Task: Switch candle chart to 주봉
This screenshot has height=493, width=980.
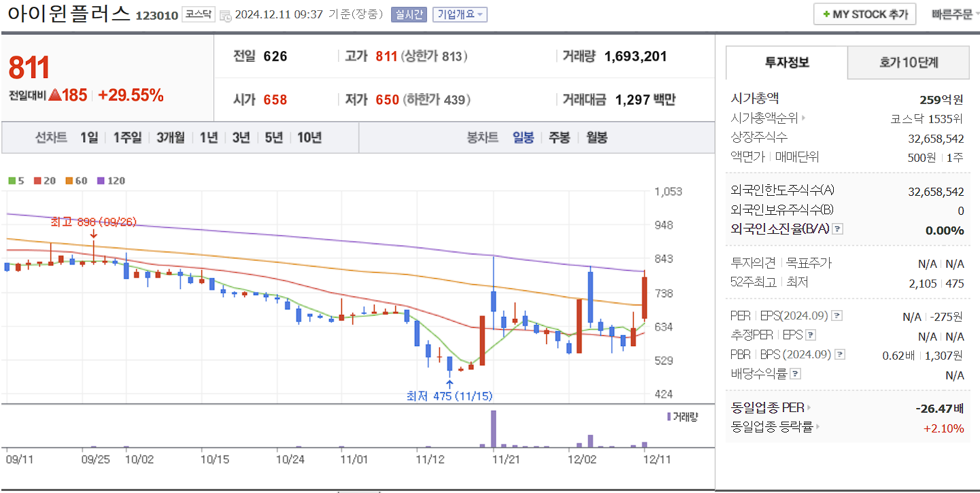Action: tap(559, 137)
